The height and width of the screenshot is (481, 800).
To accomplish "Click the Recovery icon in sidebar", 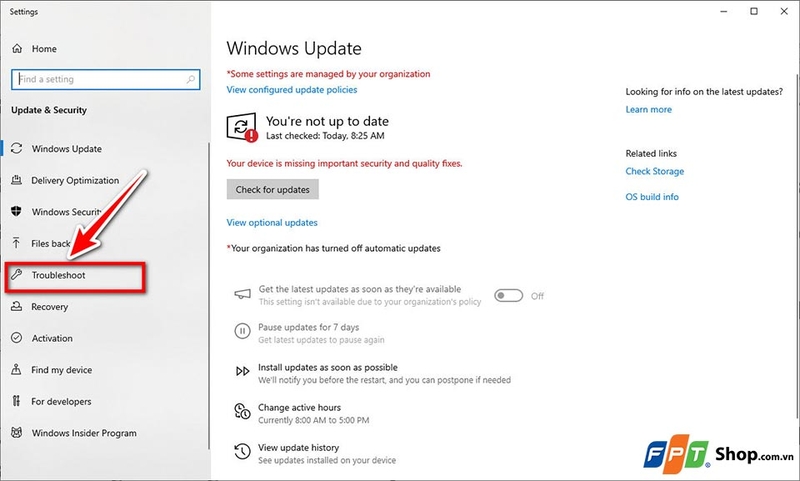I will [x=16, y=307].
